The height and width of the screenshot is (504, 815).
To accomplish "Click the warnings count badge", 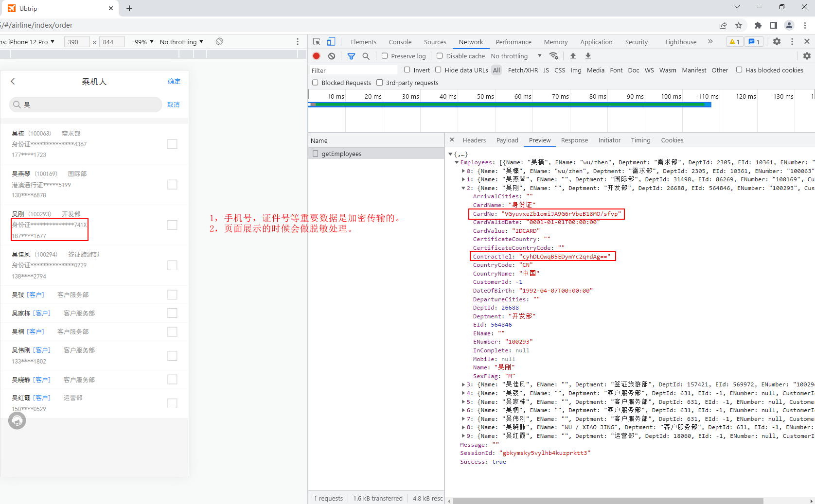I will (x=735, y=42).
